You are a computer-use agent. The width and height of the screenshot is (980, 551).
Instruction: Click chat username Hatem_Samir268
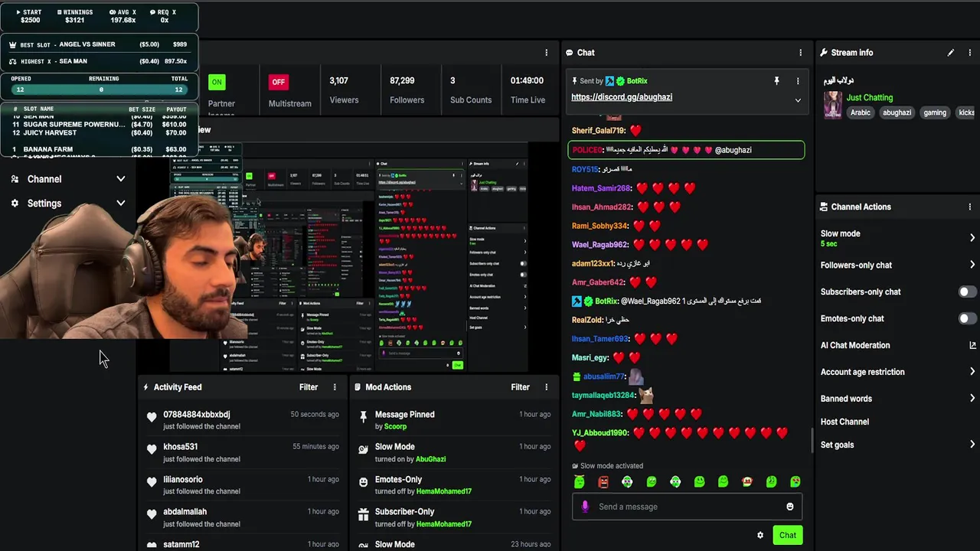(601, 188)
